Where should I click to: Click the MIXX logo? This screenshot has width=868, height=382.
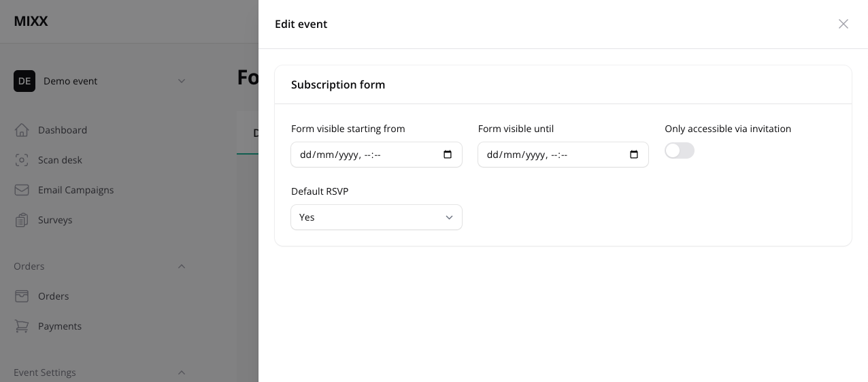pos(31,21)
